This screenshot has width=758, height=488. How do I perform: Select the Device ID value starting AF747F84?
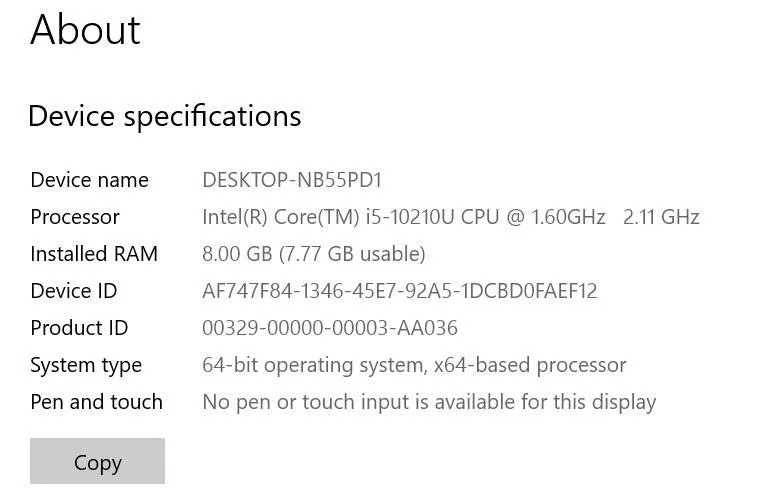[x=400, y=291]
